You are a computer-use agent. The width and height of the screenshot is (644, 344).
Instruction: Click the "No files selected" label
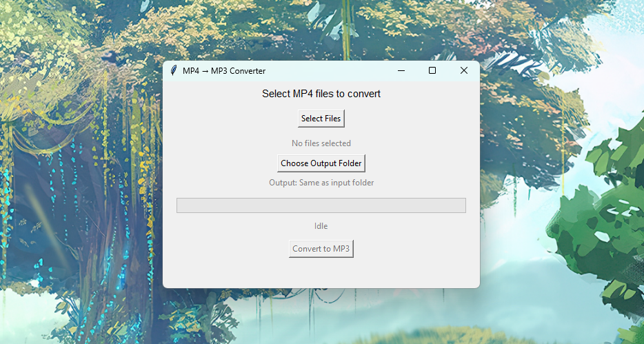click(x=321, y=143)
